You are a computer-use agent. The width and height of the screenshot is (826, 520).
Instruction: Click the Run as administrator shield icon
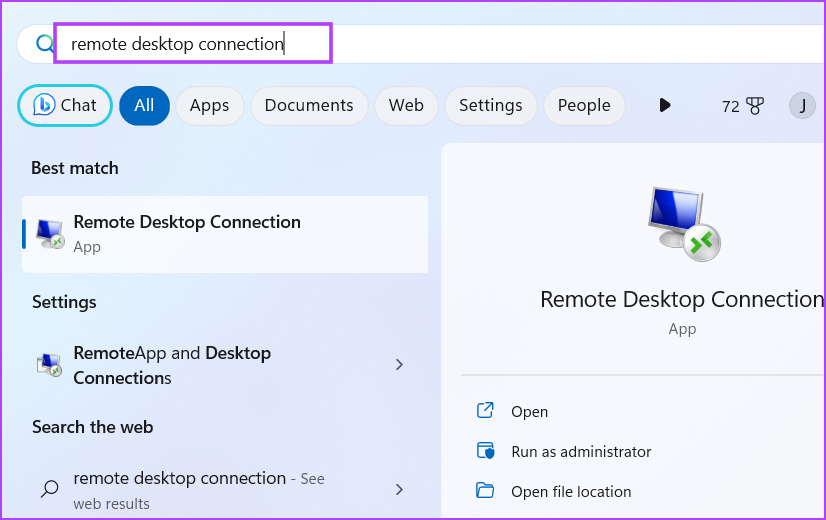485,451
